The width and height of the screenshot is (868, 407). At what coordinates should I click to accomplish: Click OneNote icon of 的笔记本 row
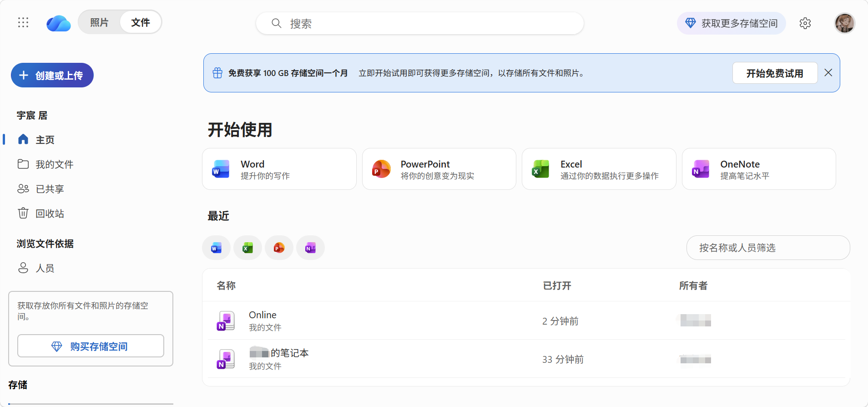click(x=226, y=359)
